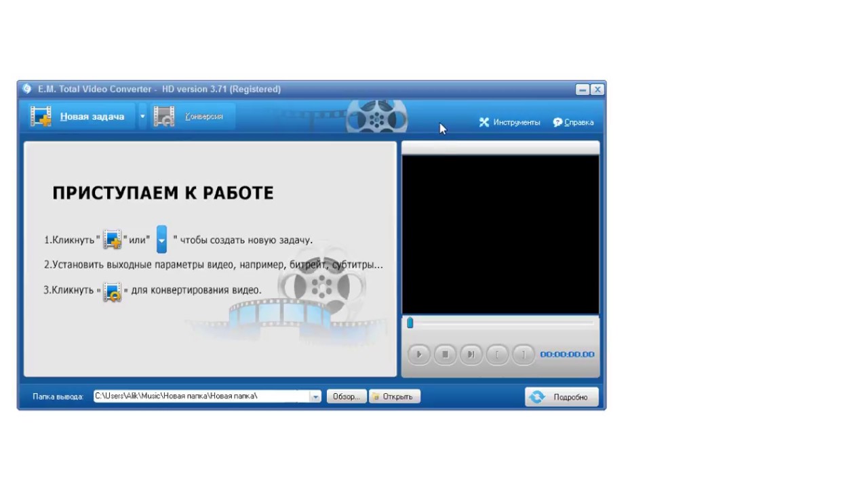Click the playback seek slider handle
Viewport: 868px width, 488px height.
[x=410, y=323]
